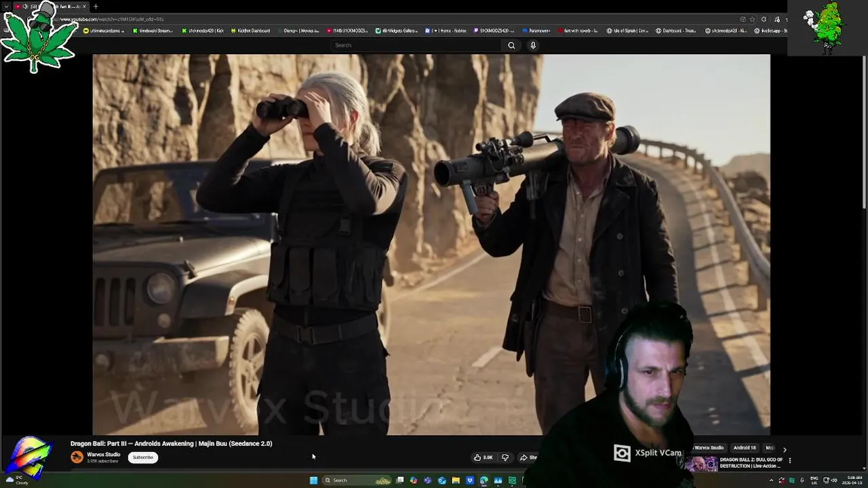Viewport: 868px width, 488px height.
Task: Show more filter chips with right arrow
Action: point(785,449)
